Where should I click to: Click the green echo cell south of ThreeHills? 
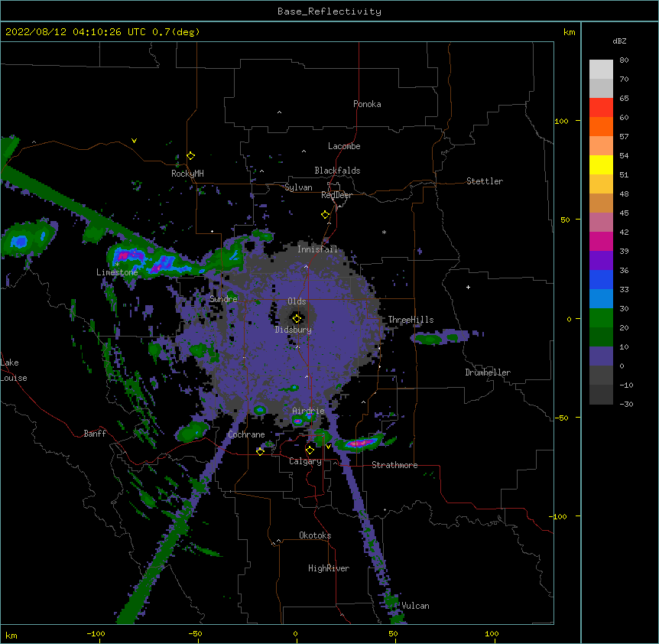pos(429,338)
